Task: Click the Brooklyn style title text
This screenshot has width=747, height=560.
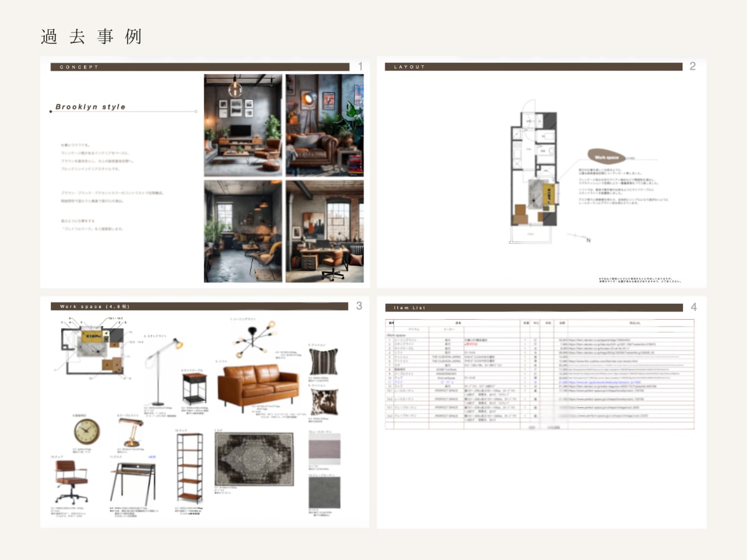Action: tap(91, 107)
